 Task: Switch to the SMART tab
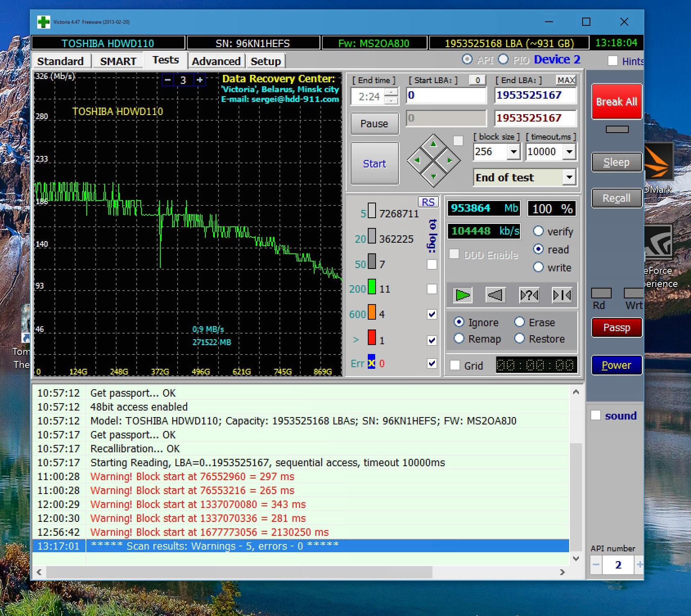click(118, 61)
